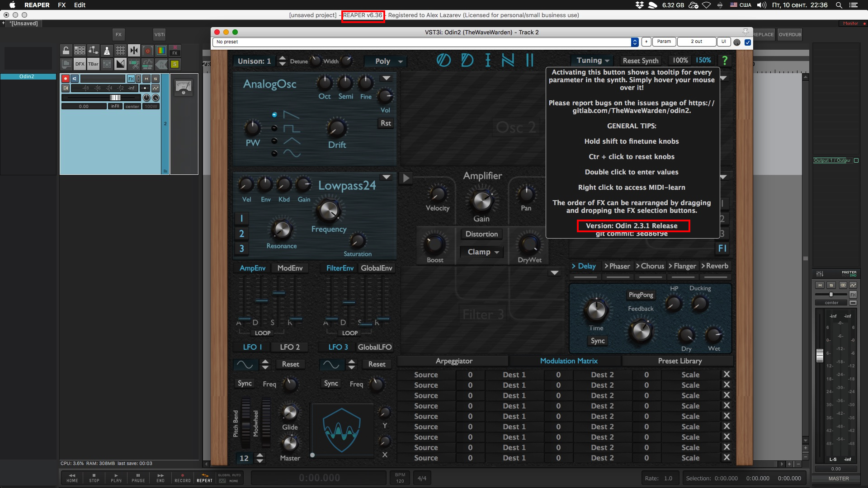The image size is (868, 488).
Task: Toggle the plugin bypass checkbox
Action: pyautogui.click(x=748, y=42)
